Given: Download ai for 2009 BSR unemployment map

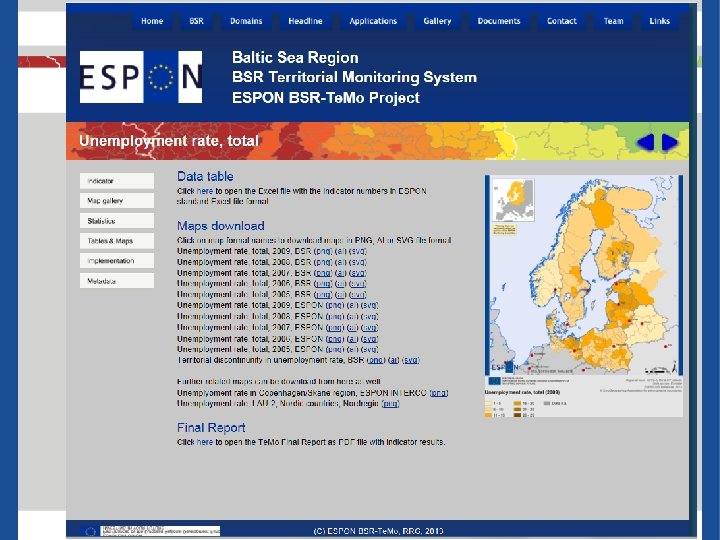Looking at the screenshot, I should point(341,251).
